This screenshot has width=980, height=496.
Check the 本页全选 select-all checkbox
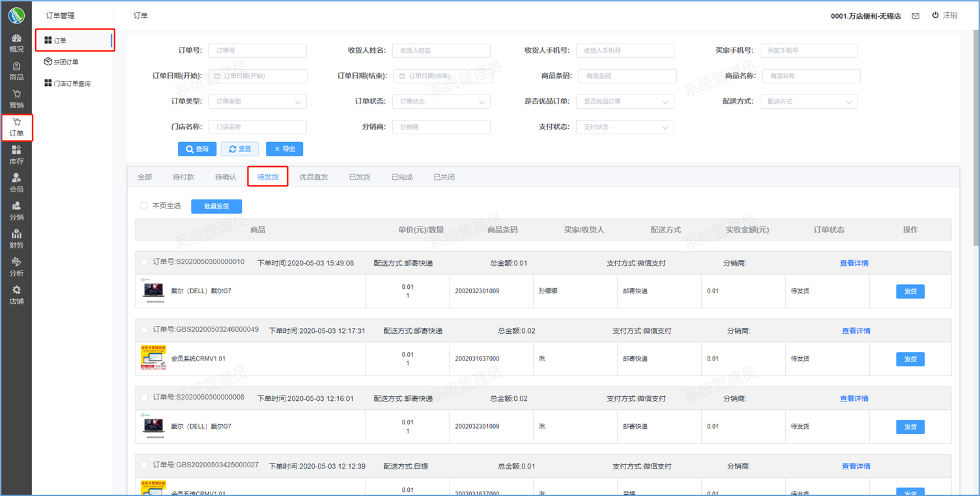pyautogui.click(x=144, y=206)
